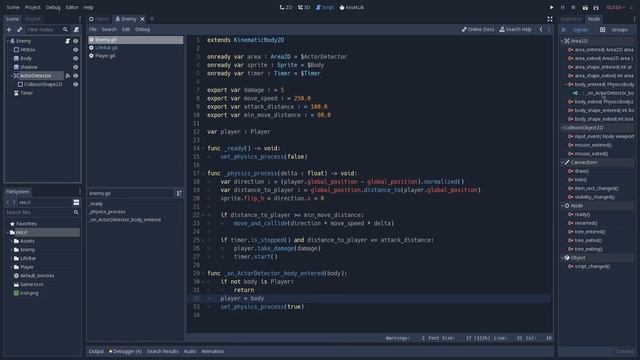
Task: Open Search Help
Action: [x=516, y=29]
